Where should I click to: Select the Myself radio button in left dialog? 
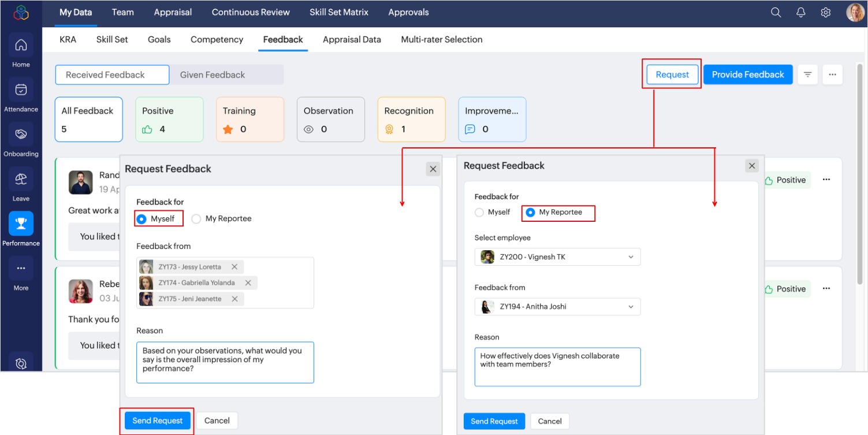point(141,219)
